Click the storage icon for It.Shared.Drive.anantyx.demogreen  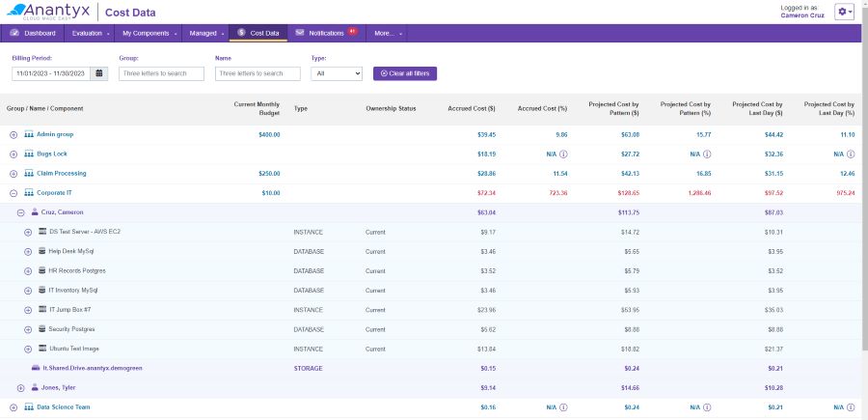36,368
